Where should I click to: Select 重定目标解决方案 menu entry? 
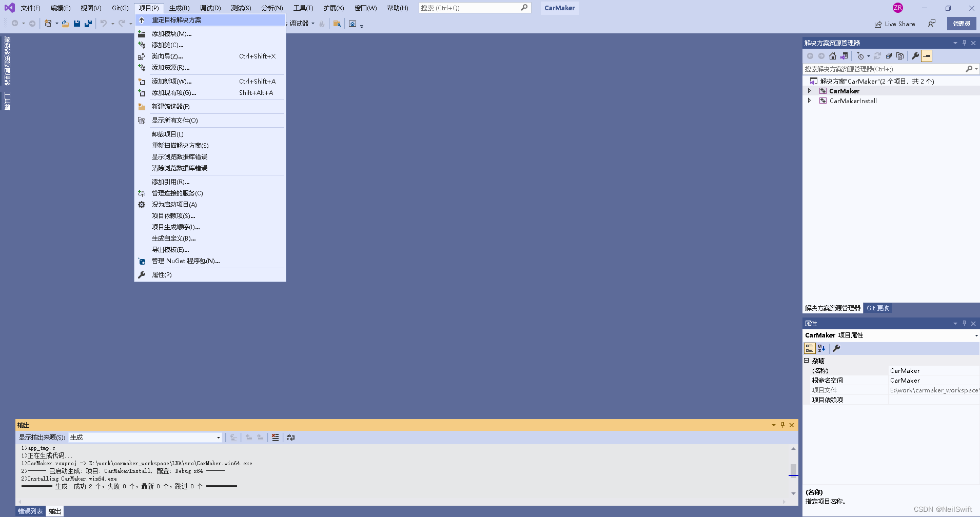coord(210,20)
